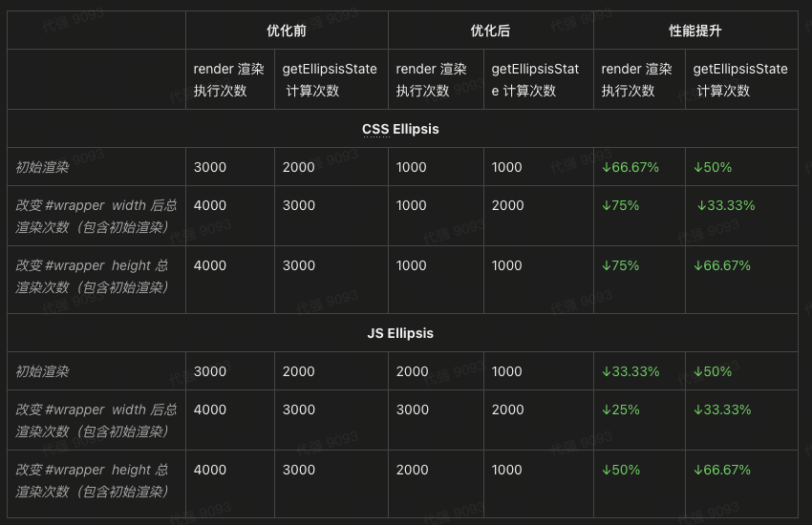The height and width of the screenshot is (525, 812).
Task: Click ↓33.33% in JS Ellipsis 初始渲染 row
Action: point(630,371)
